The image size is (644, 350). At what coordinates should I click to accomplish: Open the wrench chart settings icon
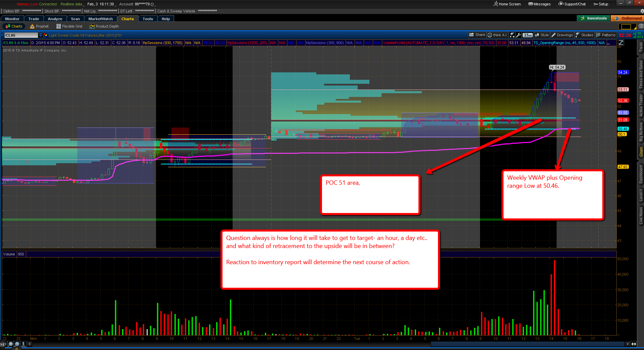518,35
